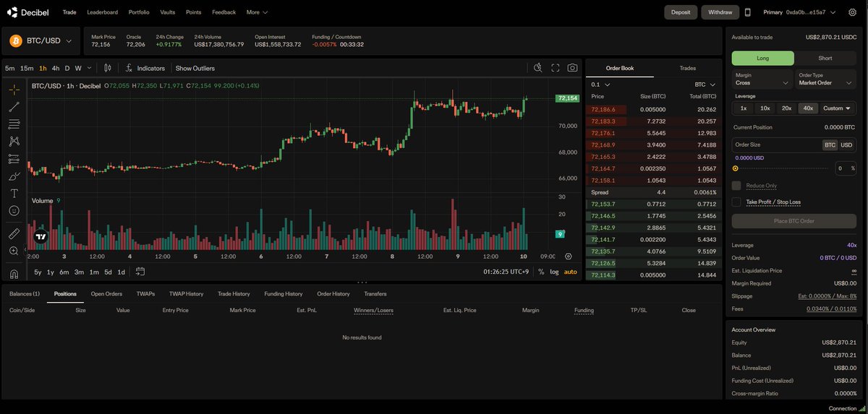Click the order size slider handle
The image size is (868, 414).
(x=735, y=168)
